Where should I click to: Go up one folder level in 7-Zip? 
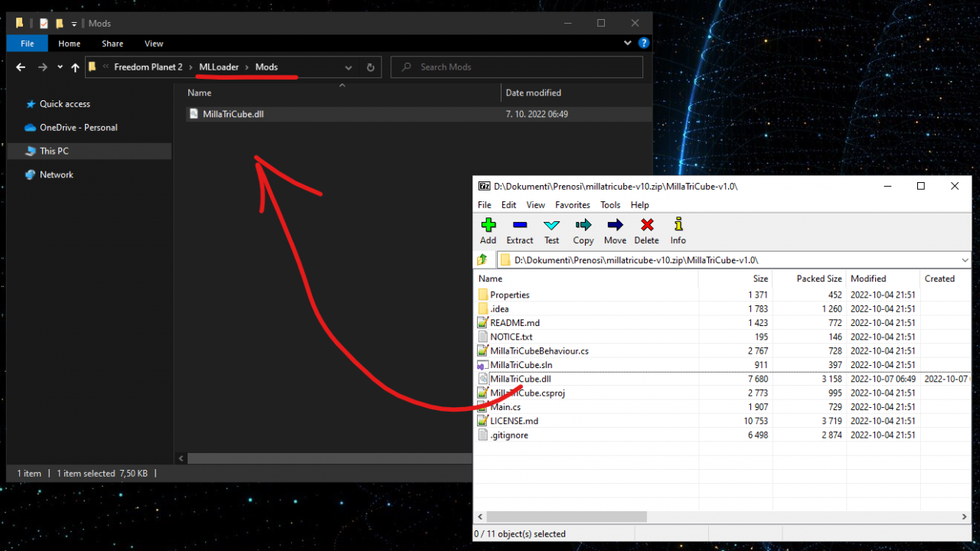tap(482, 260)
